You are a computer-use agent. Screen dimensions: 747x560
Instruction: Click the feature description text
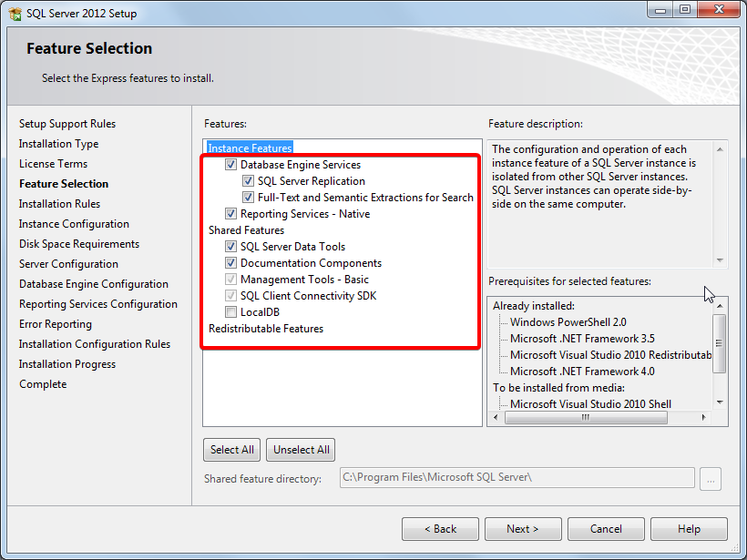pyautogui.click(x=594, y=177)
